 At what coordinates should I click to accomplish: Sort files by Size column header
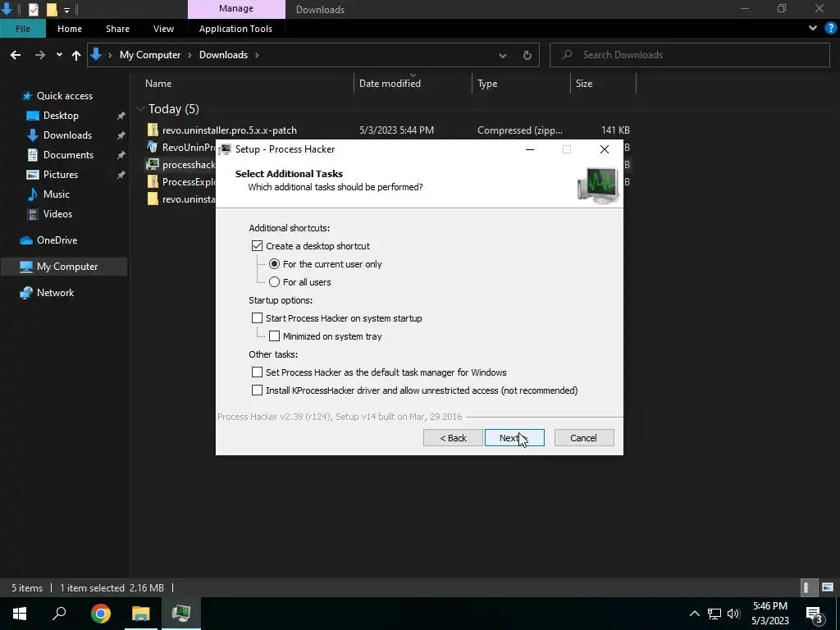click(584, 84)
